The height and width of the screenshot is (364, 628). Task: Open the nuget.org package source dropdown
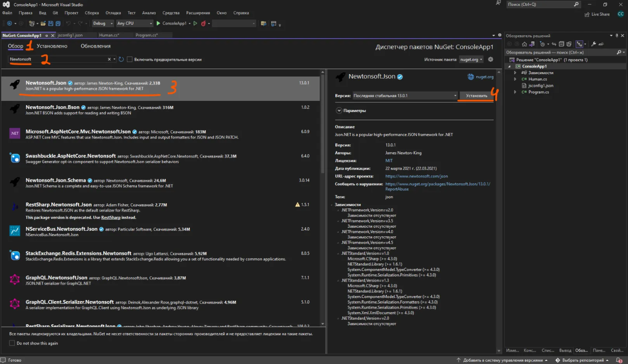pos(471,59)
